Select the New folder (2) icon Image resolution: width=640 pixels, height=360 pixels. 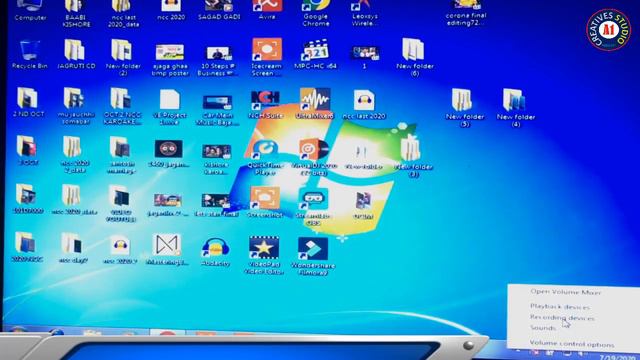122,58
